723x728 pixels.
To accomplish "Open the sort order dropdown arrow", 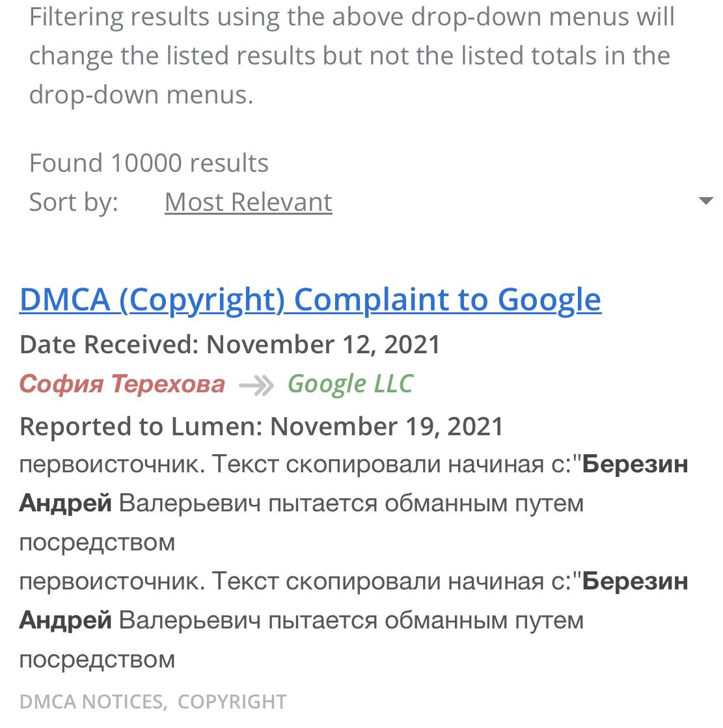I will click(705, 201).
